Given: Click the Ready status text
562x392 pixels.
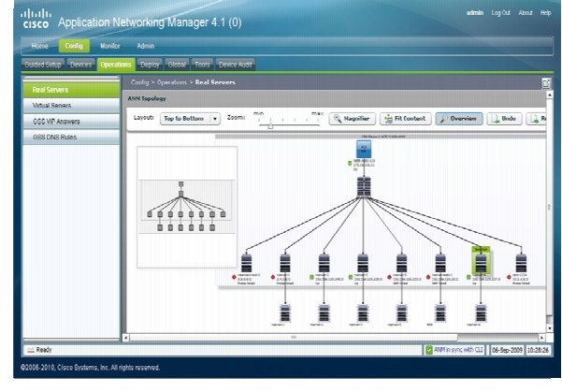Looking at the screenshot, I should click(44, 350).
